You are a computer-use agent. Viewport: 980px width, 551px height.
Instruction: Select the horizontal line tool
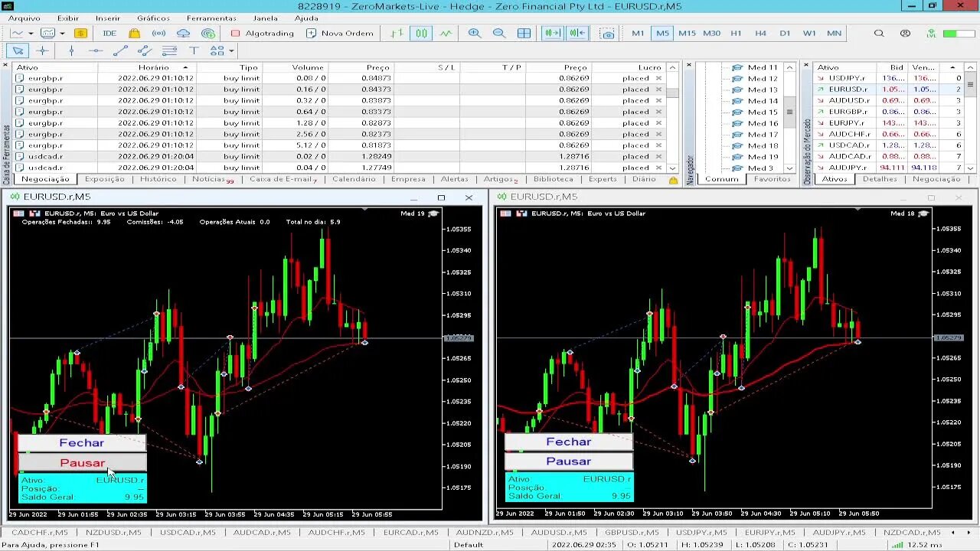click(96, 51)
